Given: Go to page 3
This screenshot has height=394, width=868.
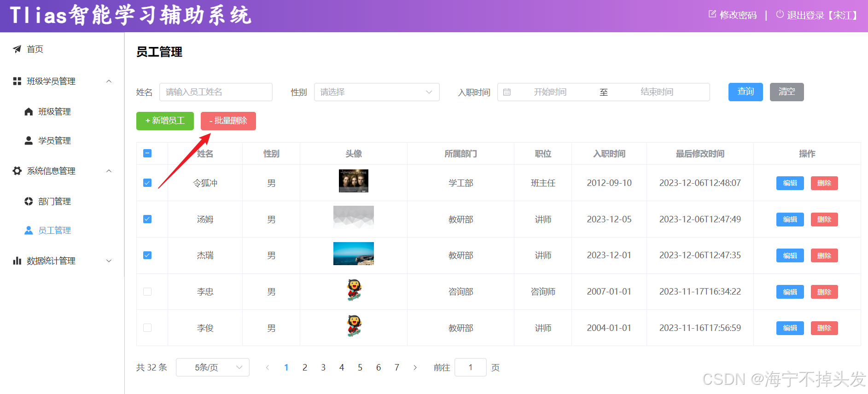Looking at the screenshot, I should pos(323,367).
